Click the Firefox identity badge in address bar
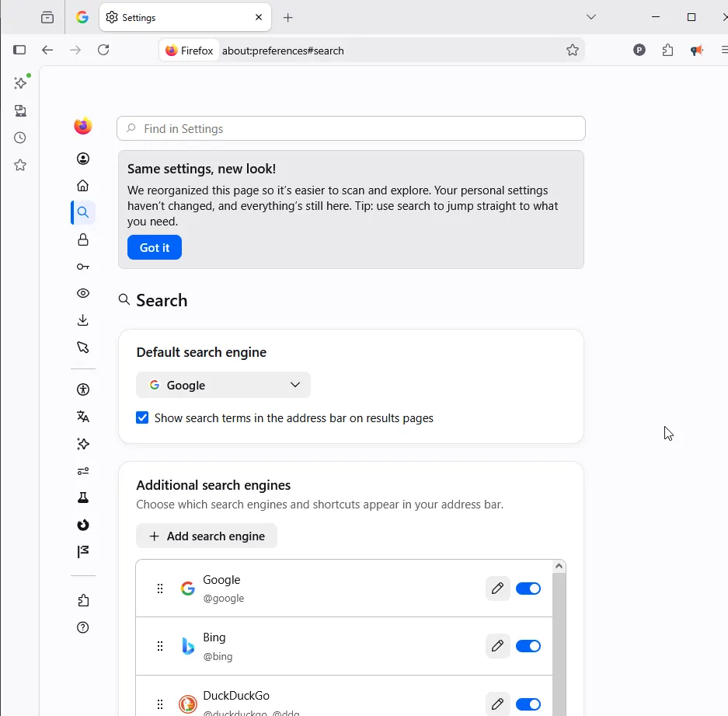 (190, 51)
